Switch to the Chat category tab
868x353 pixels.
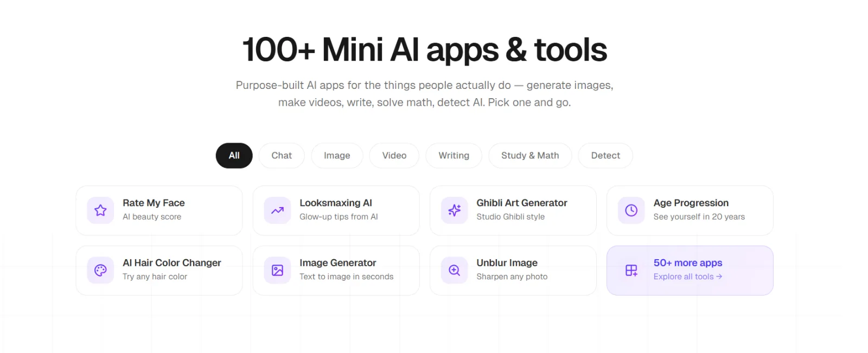coord(282,156)
